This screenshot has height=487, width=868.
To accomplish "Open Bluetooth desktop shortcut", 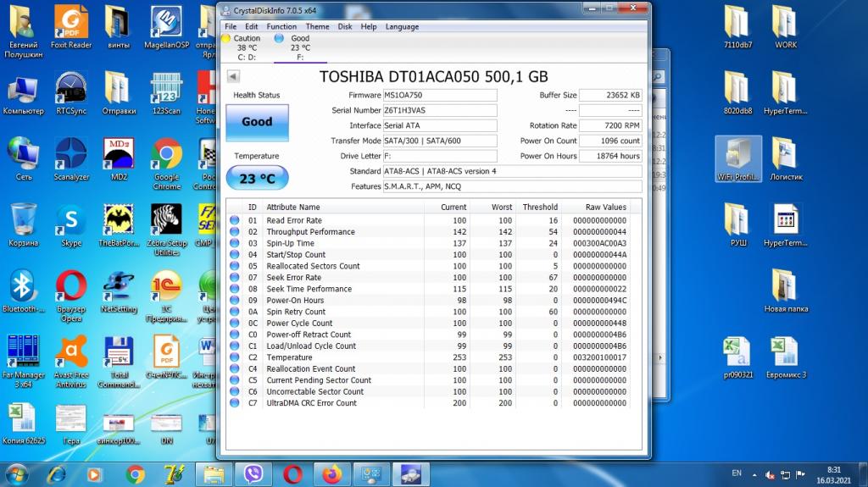I will click(x=23, y=291).
